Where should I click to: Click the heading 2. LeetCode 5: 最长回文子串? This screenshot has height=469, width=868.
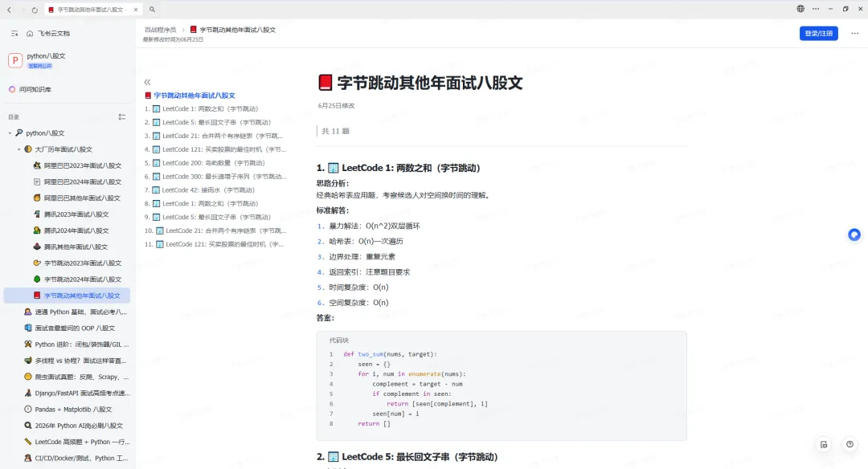click(x=407, y=457)
